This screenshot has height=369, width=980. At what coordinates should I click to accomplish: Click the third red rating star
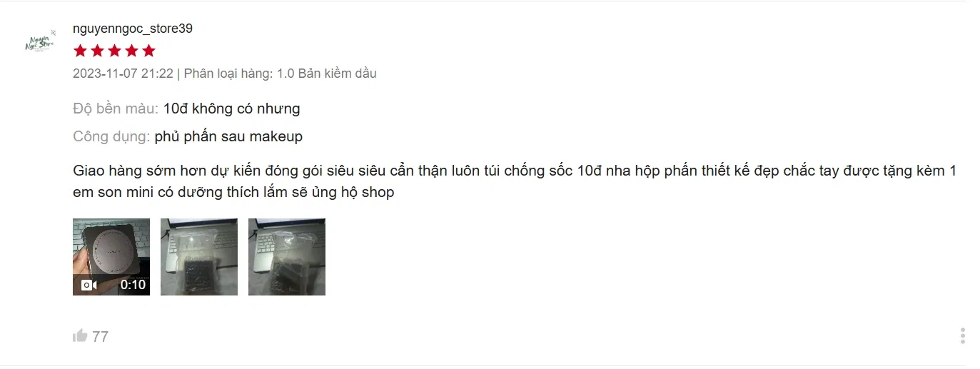pos(114,51)
